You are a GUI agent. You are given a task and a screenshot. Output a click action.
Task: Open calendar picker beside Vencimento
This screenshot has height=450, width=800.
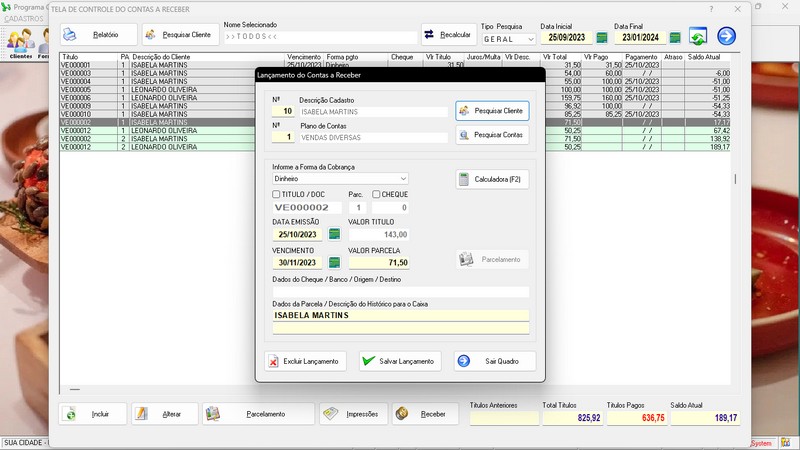point(335,262)
